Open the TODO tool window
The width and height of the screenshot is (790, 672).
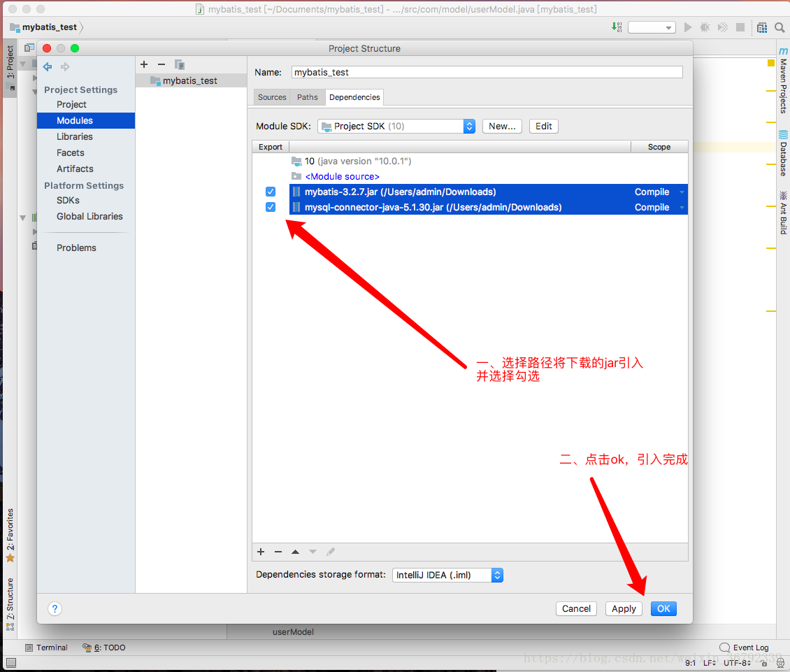click(104, 648)
